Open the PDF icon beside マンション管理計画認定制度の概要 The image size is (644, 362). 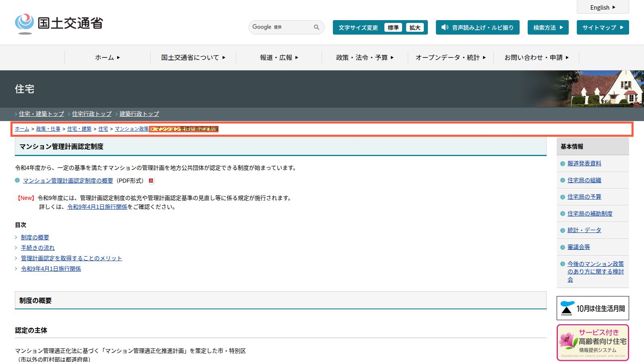click(x=151, y=181)
